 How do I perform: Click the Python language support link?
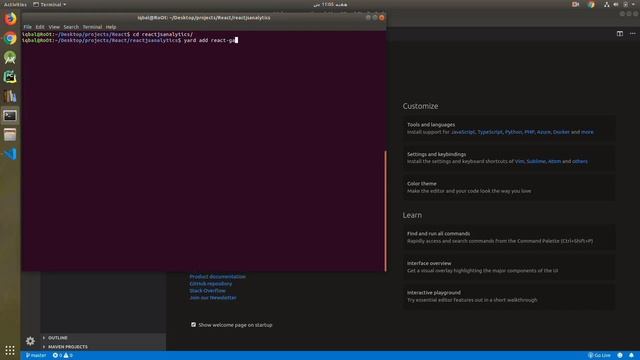(513, 132)
